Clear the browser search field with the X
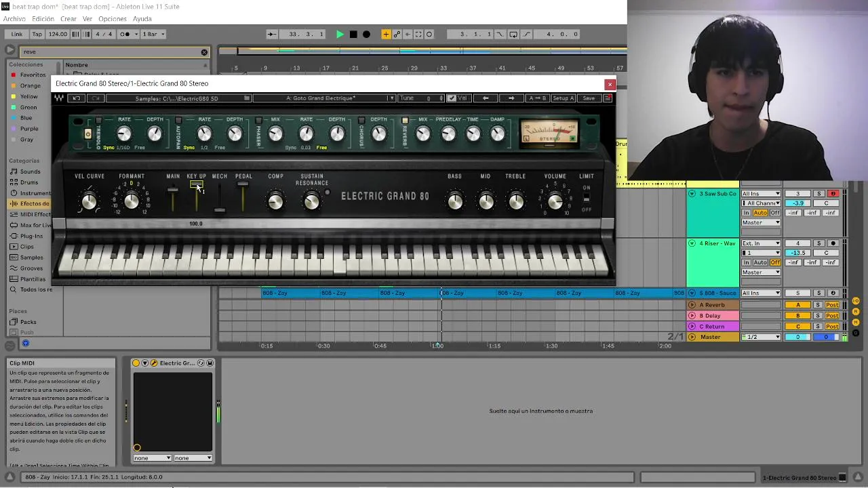The width and height of the screenshot is (868, 488). (204, 52)
